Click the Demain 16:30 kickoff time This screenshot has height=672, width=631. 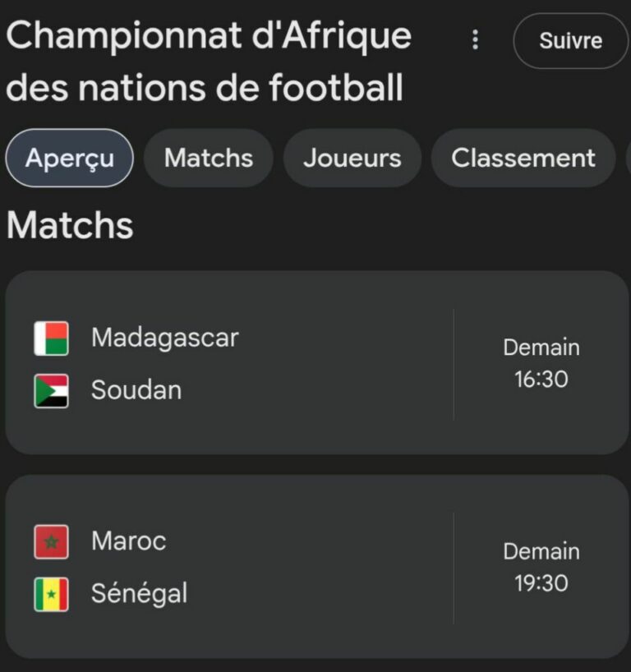541,363
